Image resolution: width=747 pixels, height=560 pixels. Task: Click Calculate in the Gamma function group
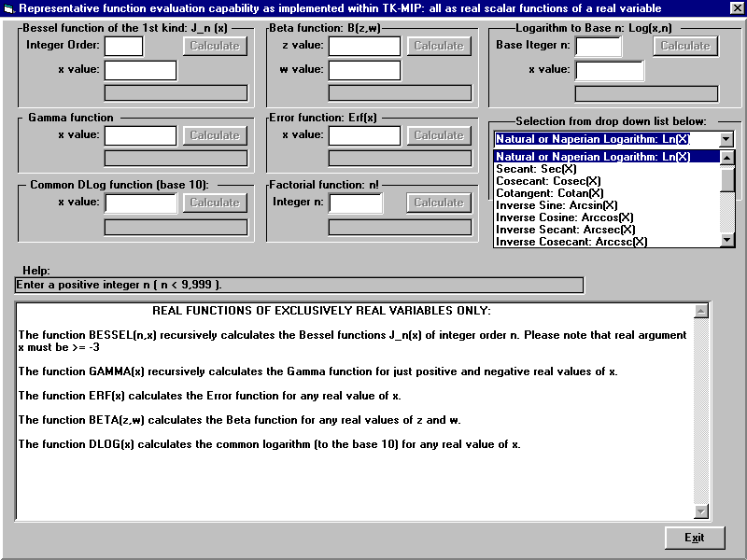point(215,135)
